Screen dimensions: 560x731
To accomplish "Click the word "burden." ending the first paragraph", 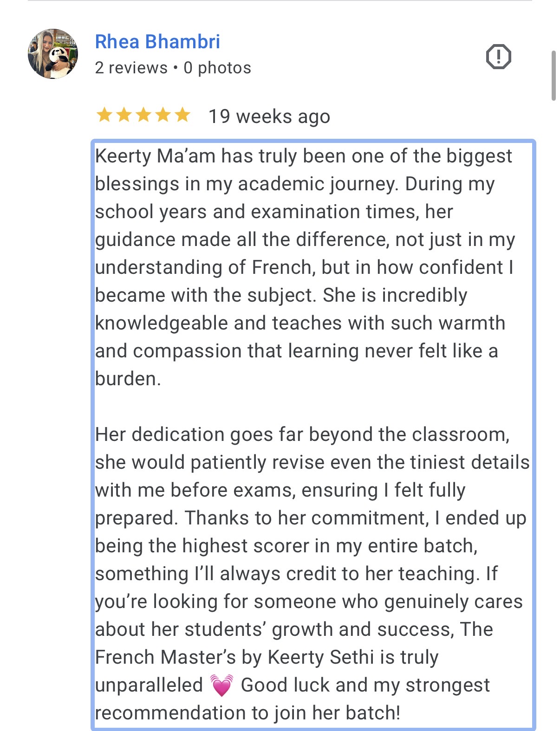I will [128, 379].
